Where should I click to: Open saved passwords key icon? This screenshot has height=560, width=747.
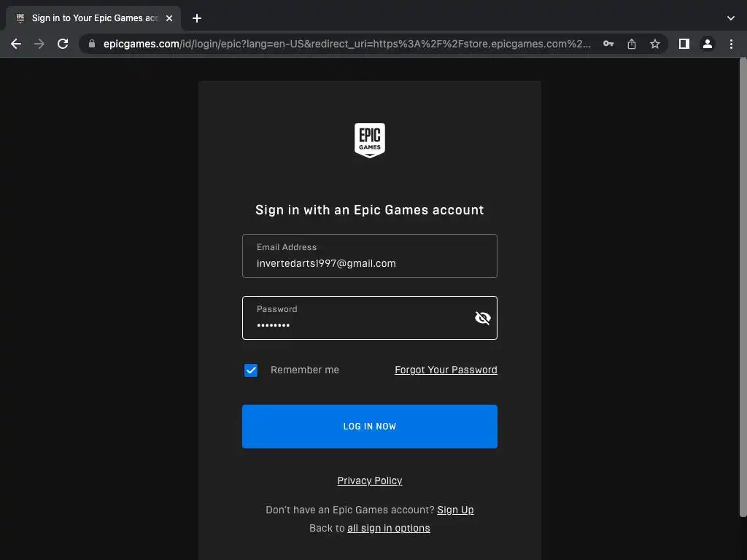tap(608, 44)
